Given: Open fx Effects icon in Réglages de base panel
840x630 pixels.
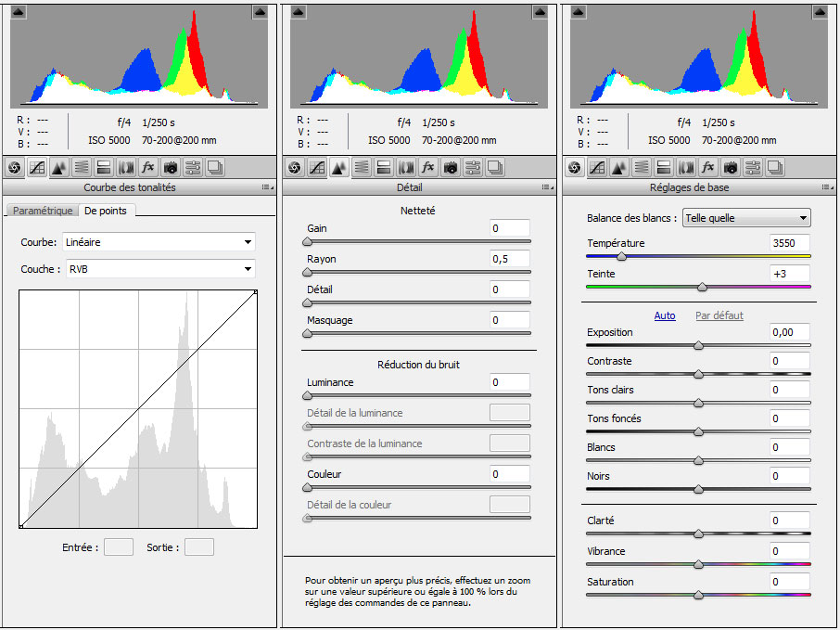Looking at the screenshot, I should point(708,168).
